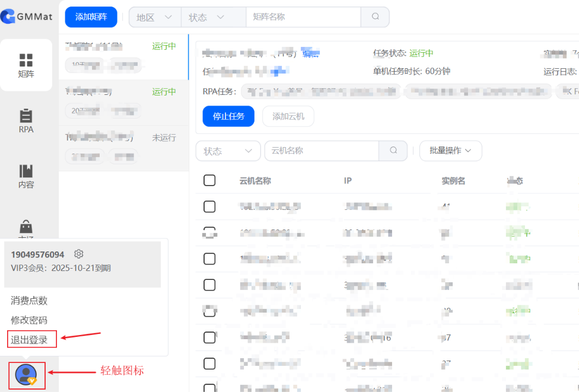Select the second running matrix in list
The height and width of the screenshot is (392, 579).
pyautogui.click(x=124, y=103)
